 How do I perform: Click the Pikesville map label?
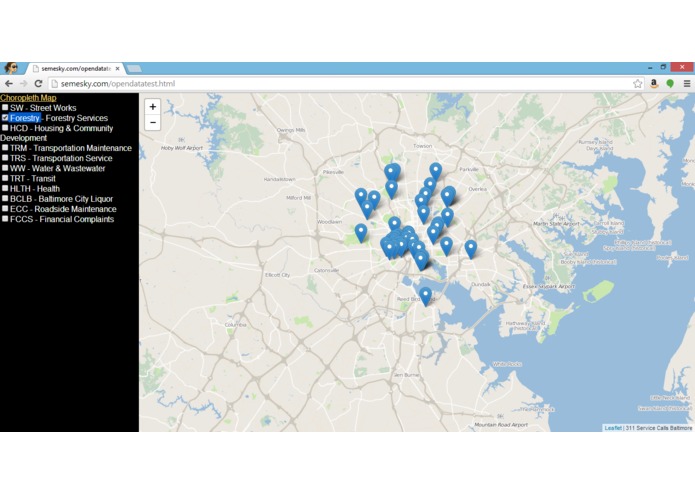coord(333,172)
